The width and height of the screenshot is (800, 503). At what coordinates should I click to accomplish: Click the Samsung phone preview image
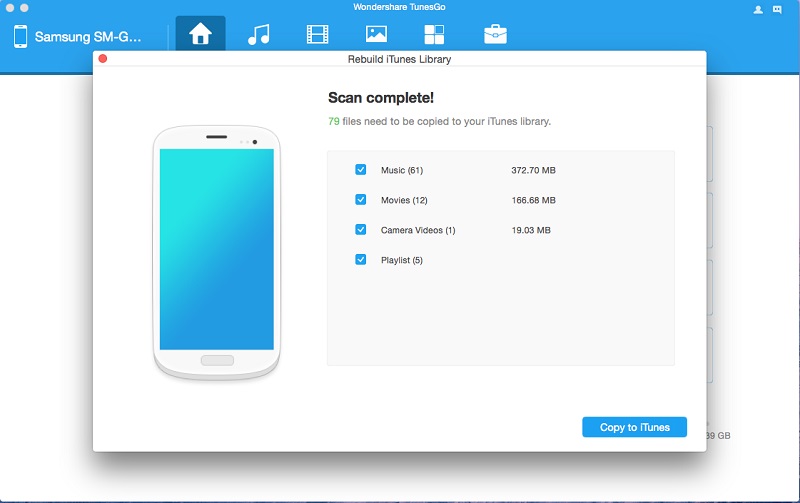pos(217,250)
